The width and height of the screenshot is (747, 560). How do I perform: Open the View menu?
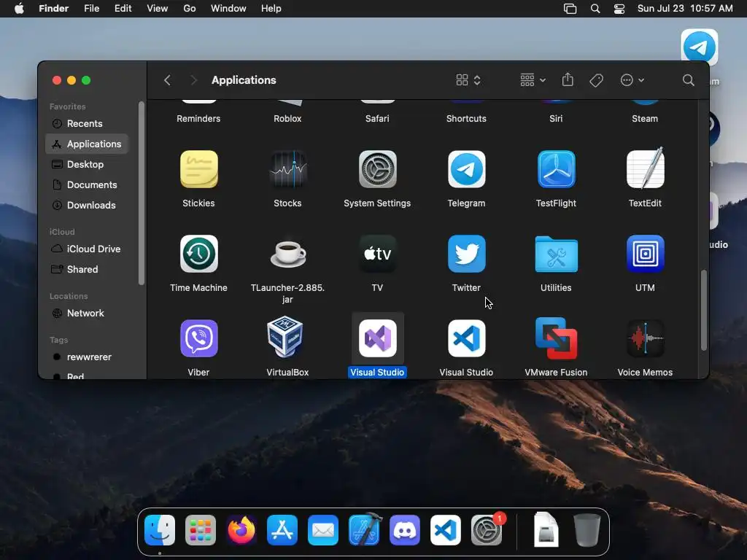click(x=158, y=9)
